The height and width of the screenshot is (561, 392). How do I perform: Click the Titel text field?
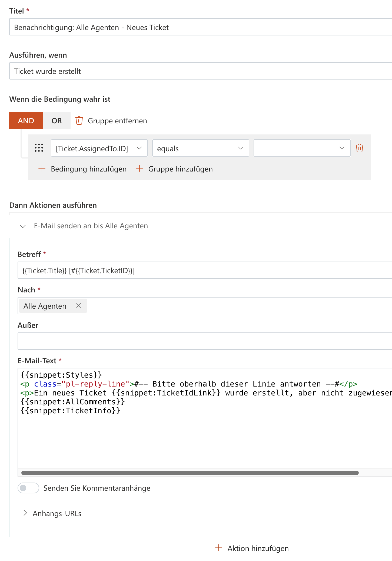[x=200, y=27]
